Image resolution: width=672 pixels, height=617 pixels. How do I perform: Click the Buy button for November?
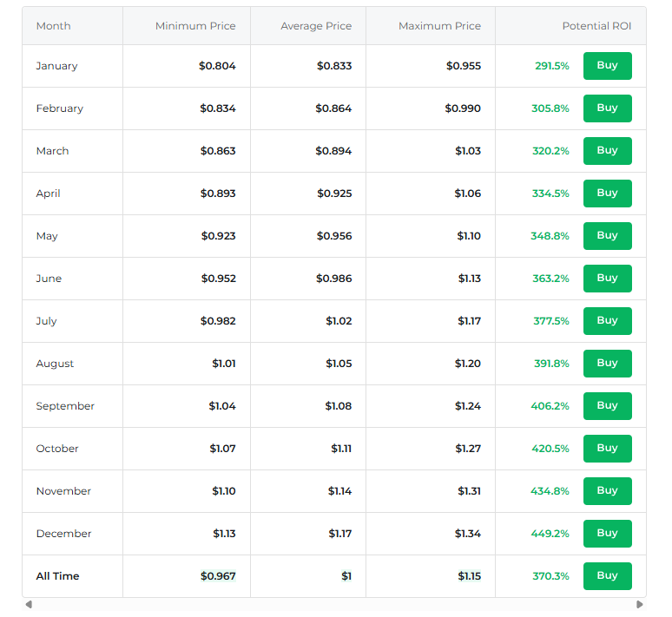[607, 491]
